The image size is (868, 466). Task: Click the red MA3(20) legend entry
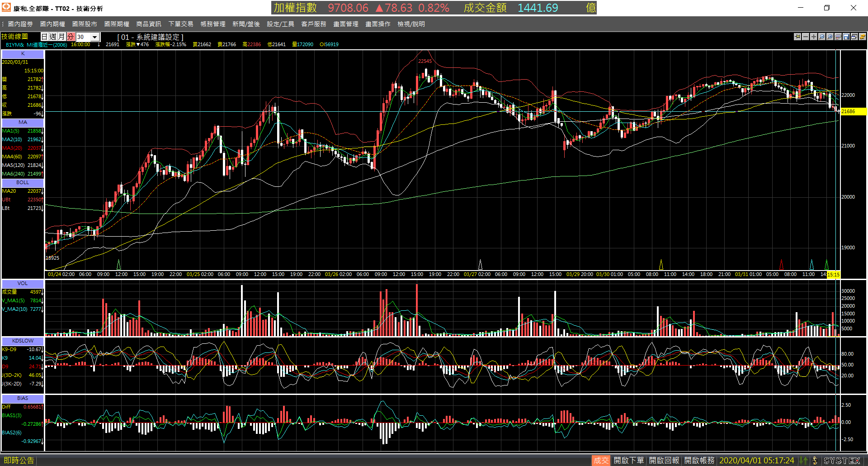(x=22, y=148)
